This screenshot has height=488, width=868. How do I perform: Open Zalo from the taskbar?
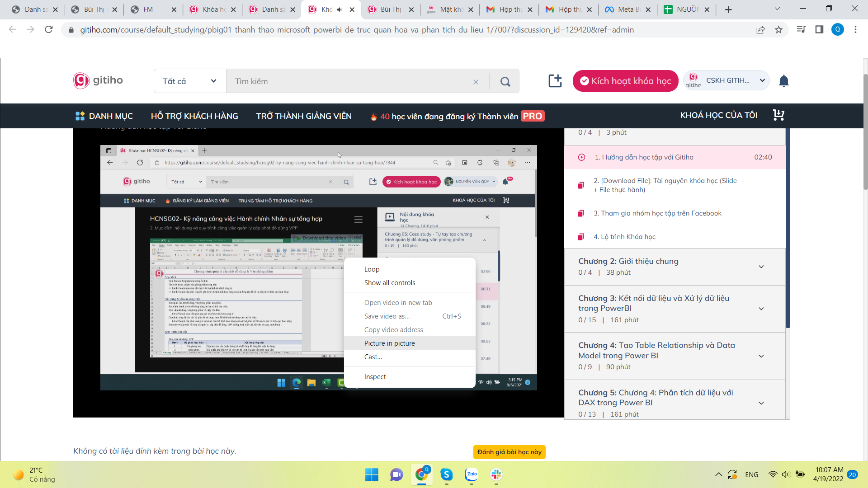pyautogui.click(x=472, y=474)
